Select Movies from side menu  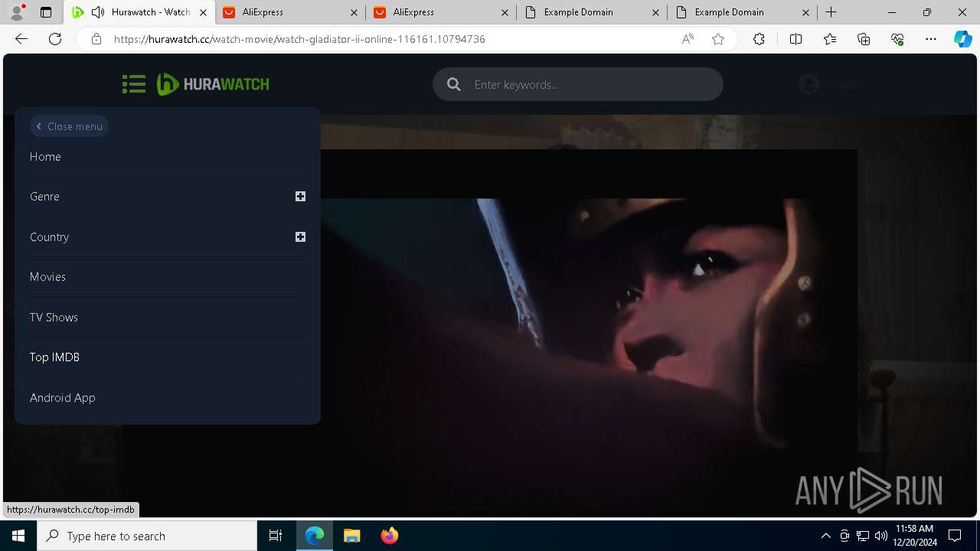[47, 277]
